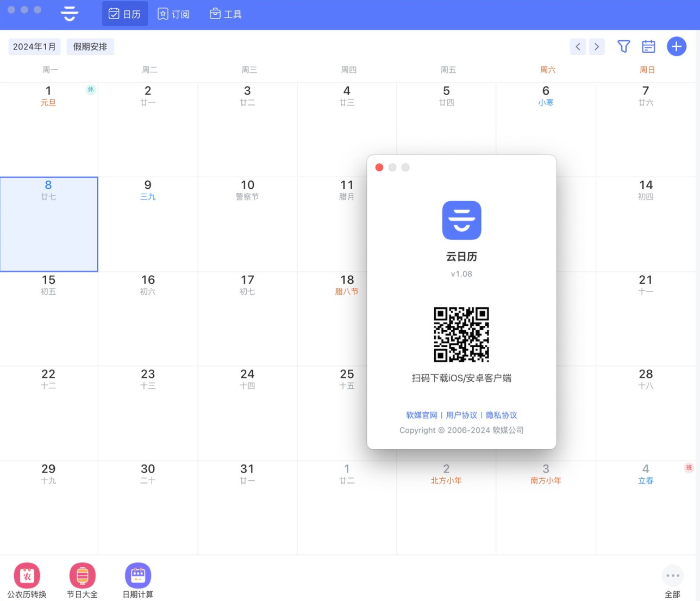The width and height of the screenshot is (700, 601).
Task: Open 日期计算 date calculator tool
Action: (138, 580)
